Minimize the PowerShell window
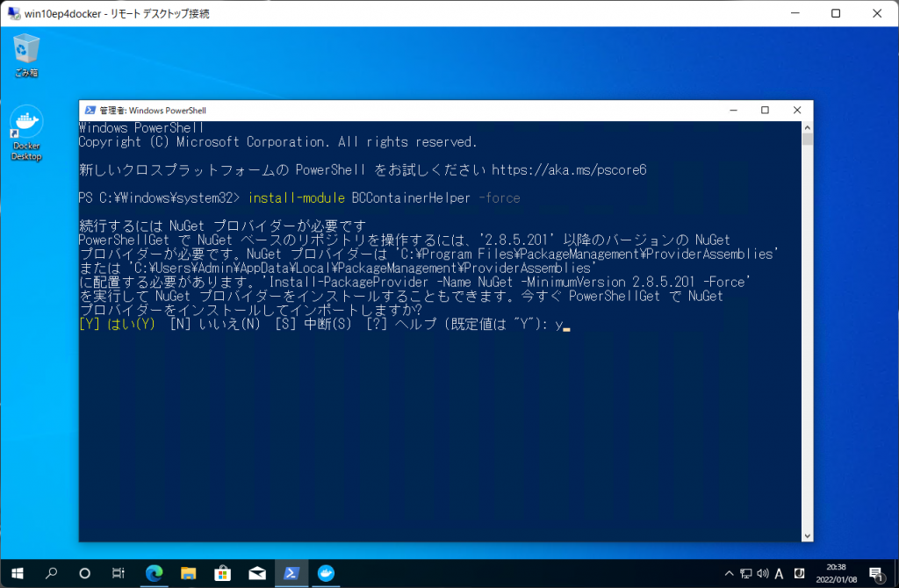 733,110
